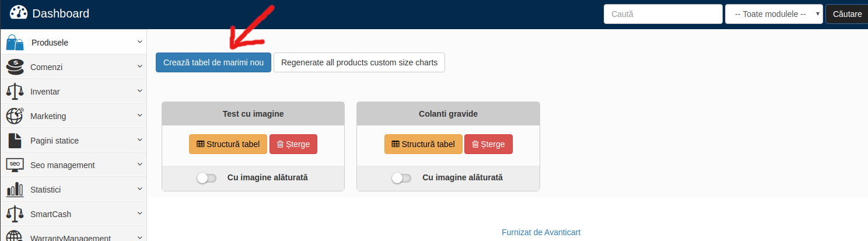Expand the Marketing menu chevron
868x241 pixels.
[140, 116]
